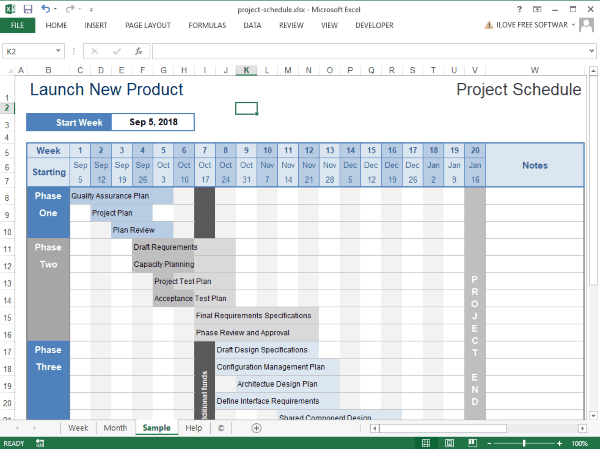Open the FILE backstage button
Screen dimensions: 600x449
[17, 25]
